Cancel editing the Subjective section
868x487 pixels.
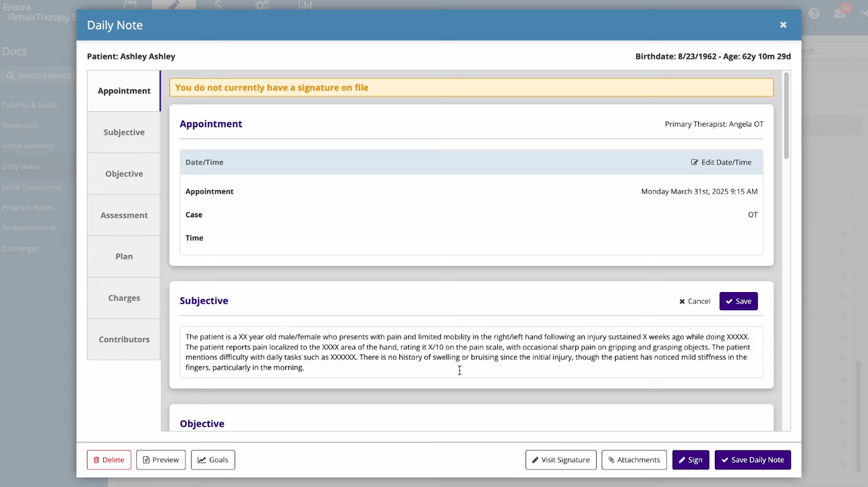point(694,302)
